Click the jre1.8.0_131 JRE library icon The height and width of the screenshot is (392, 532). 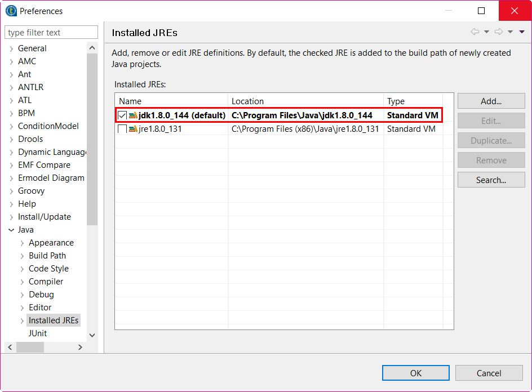[x=134, y=129]
